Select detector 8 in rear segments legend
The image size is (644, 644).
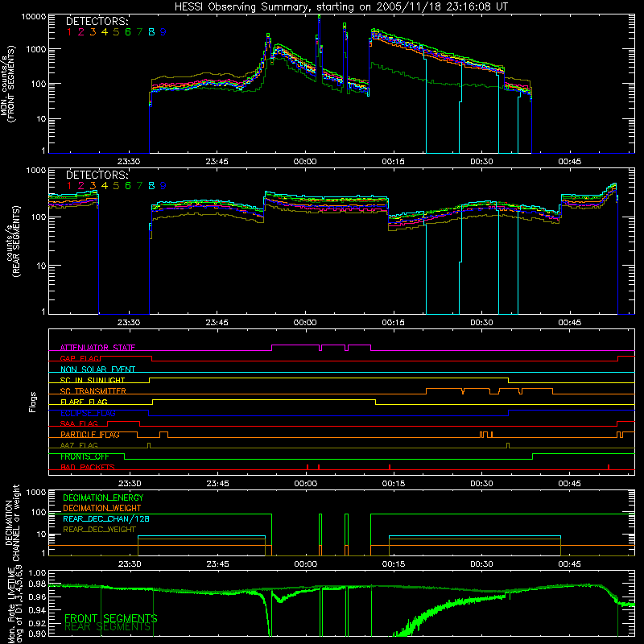151,186
